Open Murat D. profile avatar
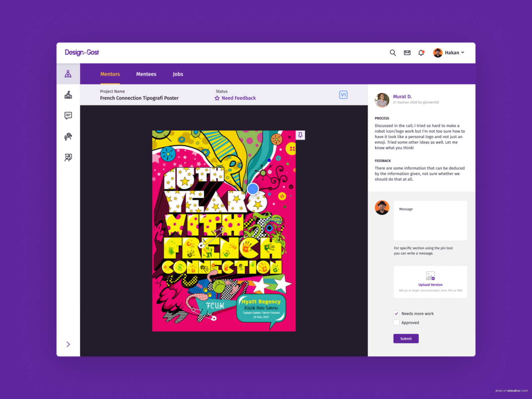Image resolution: width=532 pixels, height=399 pixels. 382,100
